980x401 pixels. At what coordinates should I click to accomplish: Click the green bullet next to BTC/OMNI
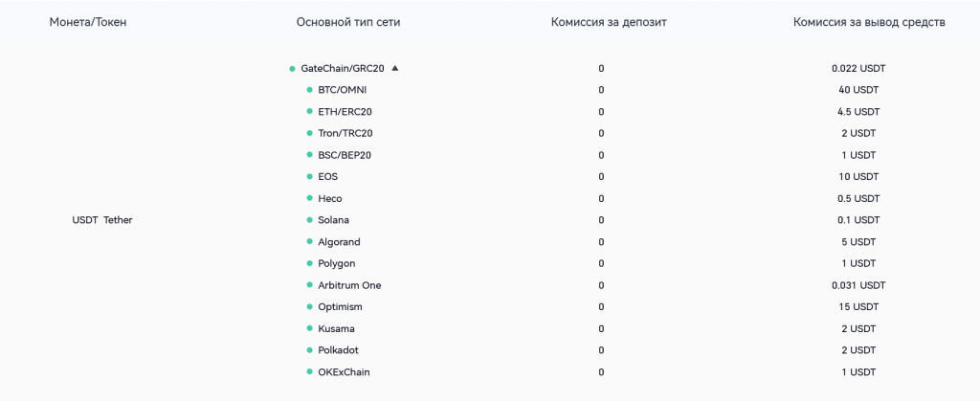click(309, 90)
